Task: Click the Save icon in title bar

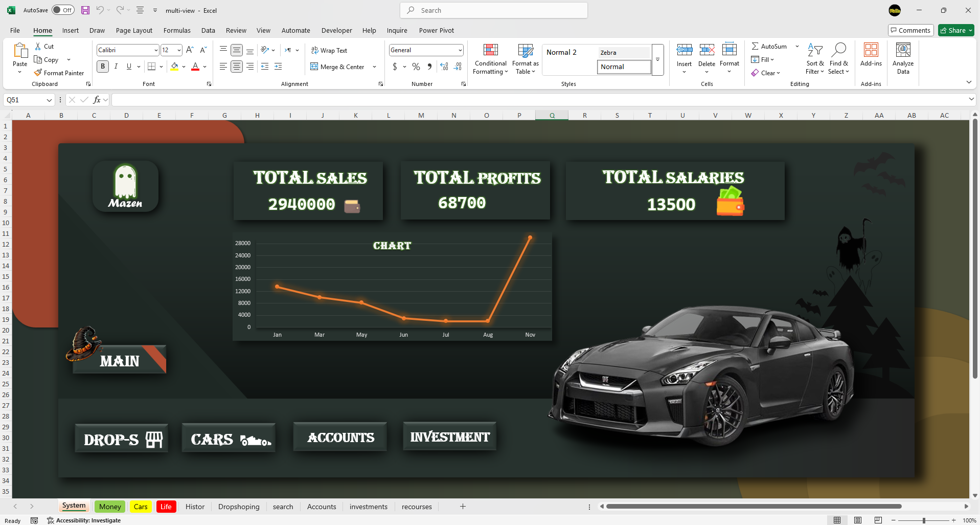Action: [85, 10]
